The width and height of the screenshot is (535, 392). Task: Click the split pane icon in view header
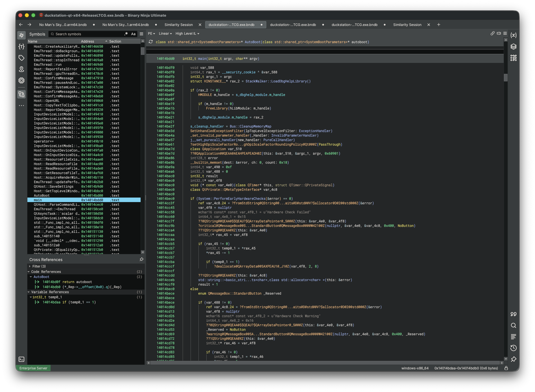click(499, 33)
